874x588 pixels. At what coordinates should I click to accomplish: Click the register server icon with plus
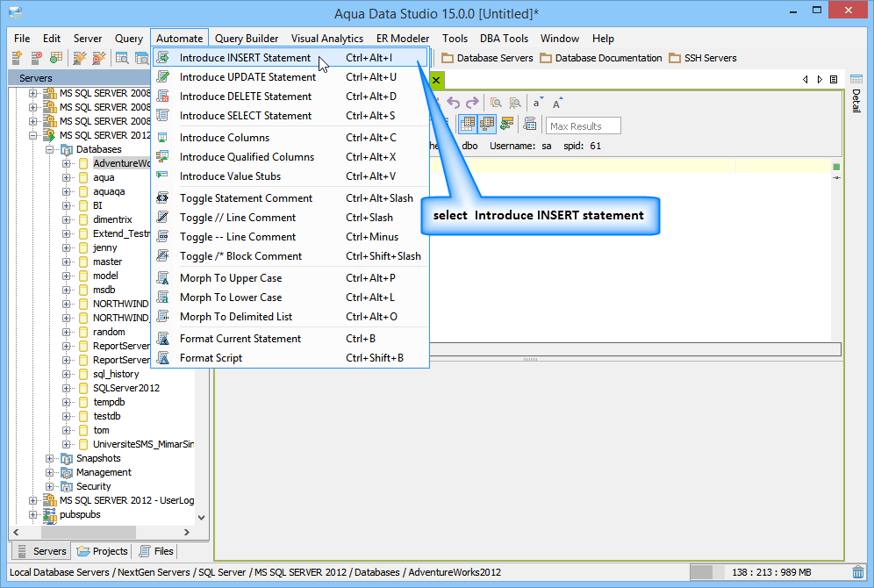click(x=17, y=57)
